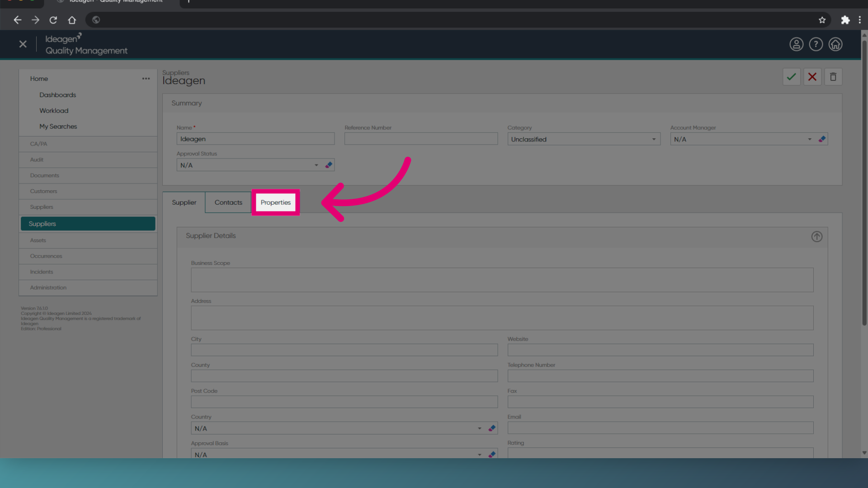Click the Address text area
The image size is (868, 488).
pyautogui.click(x=502, y=318)
